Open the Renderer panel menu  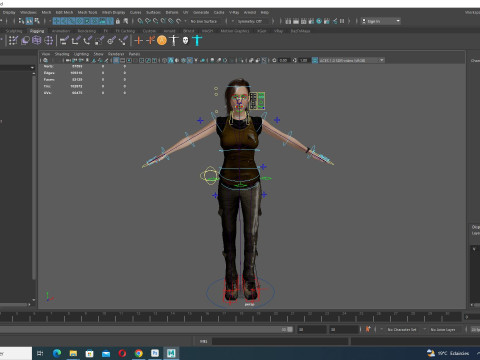pyautogui.click(x=116, y=54)
